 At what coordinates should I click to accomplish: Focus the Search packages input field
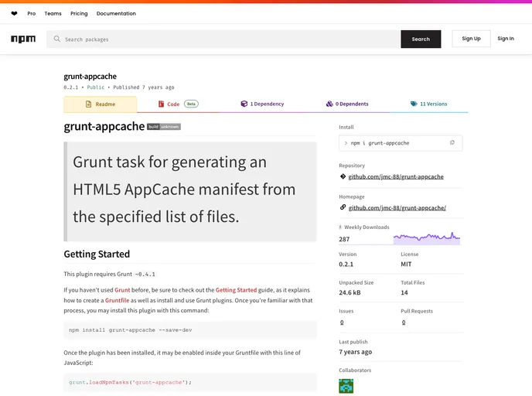[223, 39]
